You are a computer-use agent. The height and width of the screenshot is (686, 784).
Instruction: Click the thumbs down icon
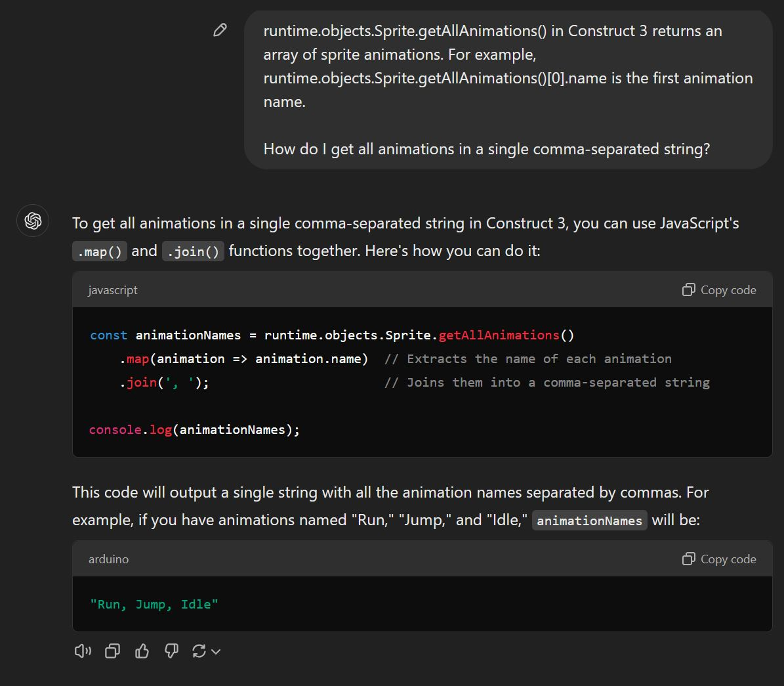point(171,651)
